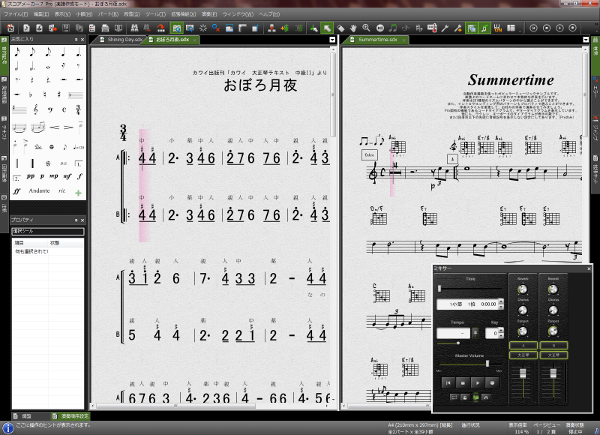The width and height of the screenshot is (600, 435).
Task: Switch to the Shining Day.sdx tab
Action: click(x=122, y=40)
